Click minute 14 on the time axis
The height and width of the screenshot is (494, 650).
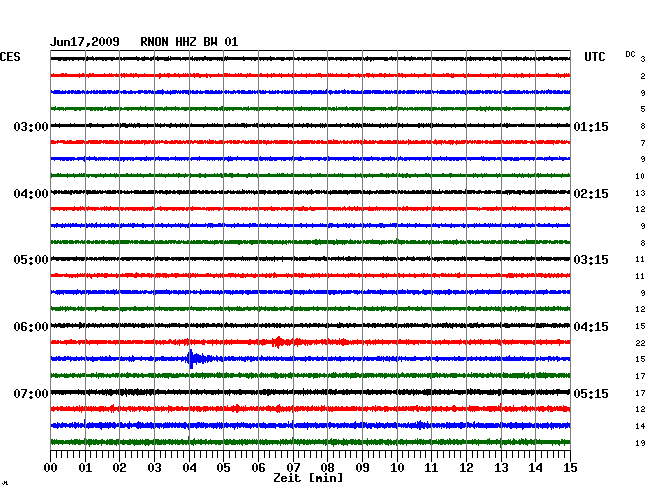(x=535, y=467)
